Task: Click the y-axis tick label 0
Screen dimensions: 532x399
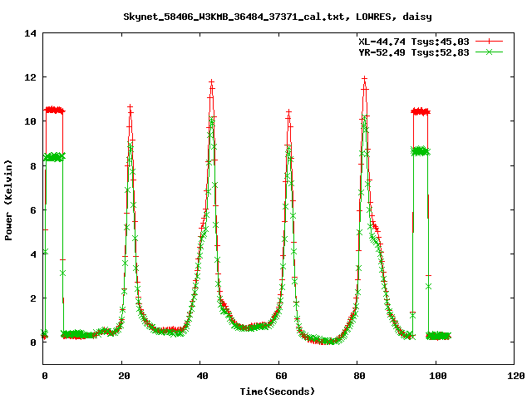Action: pos(33,342)
